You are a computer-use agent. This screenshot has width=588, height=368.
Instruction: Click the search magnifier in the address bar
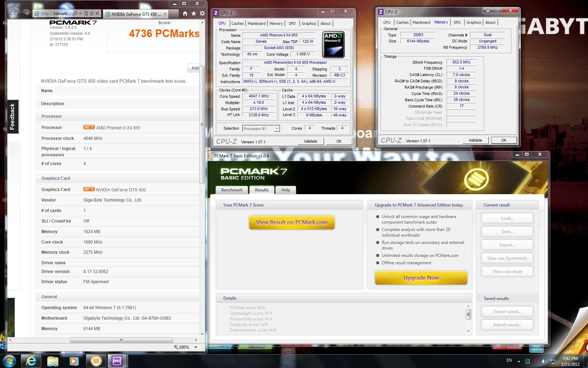pos(75,13)
